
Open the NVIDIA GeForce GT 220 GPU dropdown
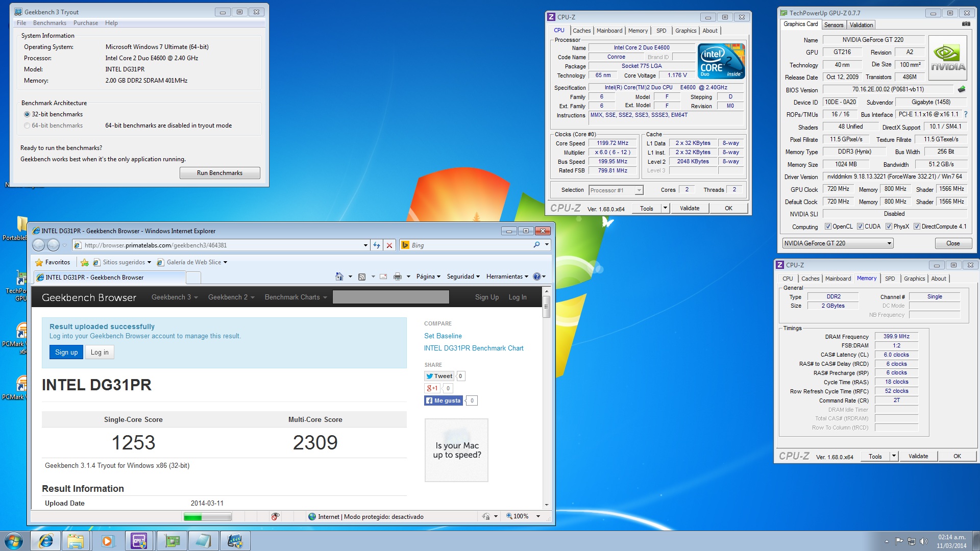[x=838, y=243]
